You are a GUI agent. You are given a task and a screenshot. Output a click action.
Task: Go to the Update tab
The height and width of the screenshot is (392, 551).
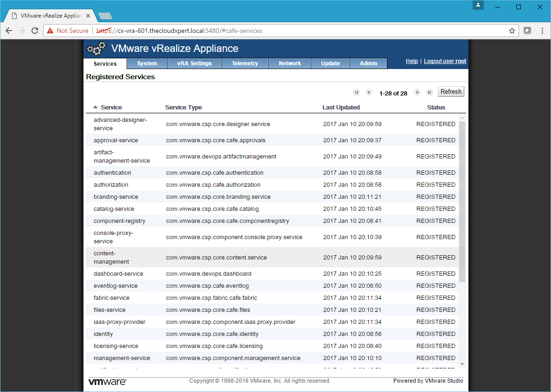point(330,63)
